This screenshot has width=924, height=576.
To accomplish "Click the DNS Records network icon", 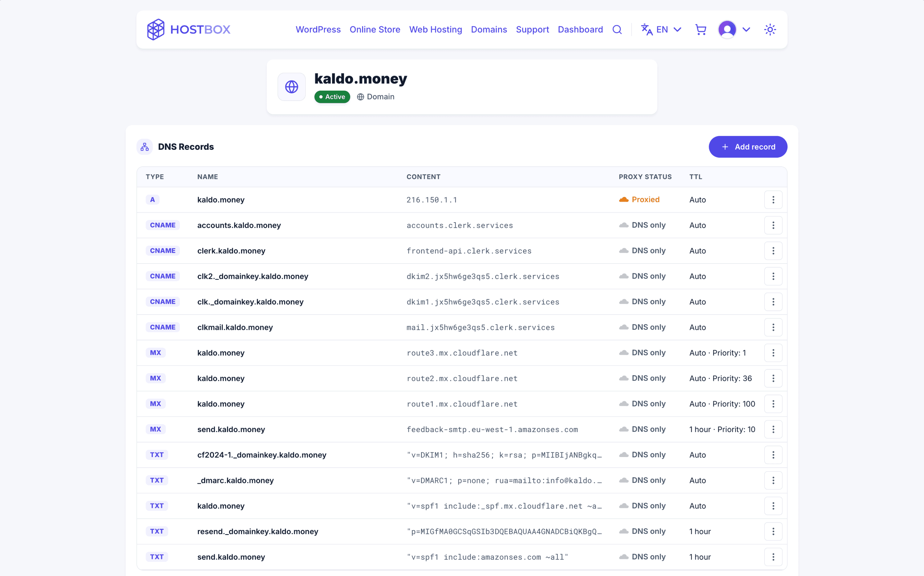I will coord(145,147).
